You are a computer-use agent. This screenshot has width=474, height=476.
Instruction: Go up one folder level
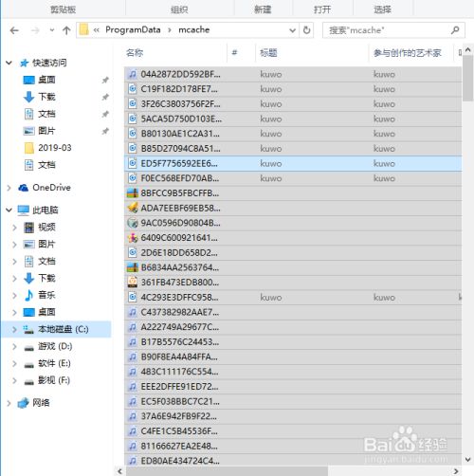click(66, 30)
